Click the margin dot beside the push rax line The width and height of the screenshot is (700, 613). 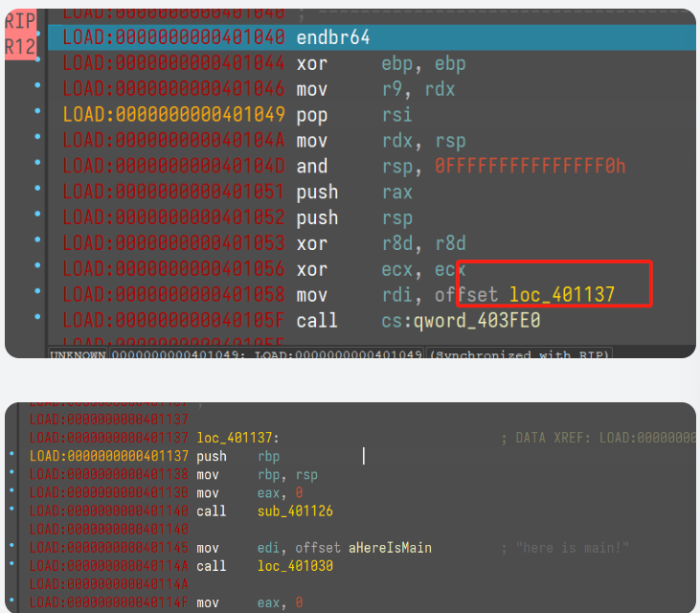pos(37,192)
